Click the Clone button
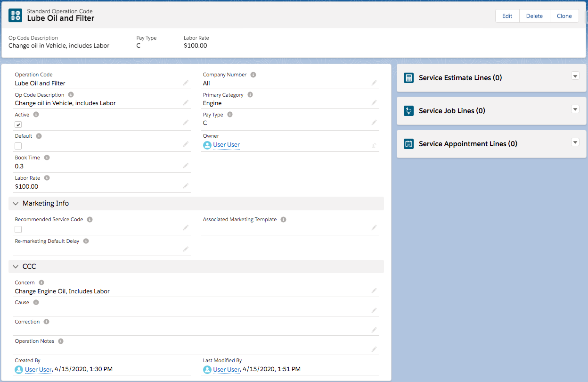The image size is (588, 382). click(564, 16)
